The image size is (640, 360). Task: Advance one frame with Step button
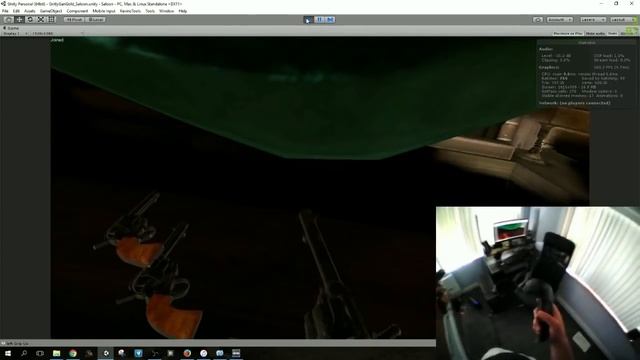click(330, 20)
